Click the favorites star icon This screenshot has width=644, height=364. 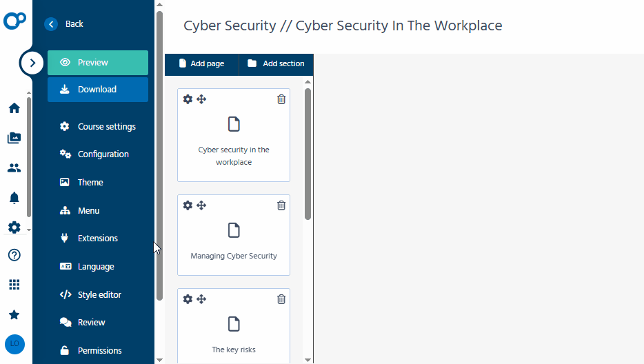click(x=14, y=314)
